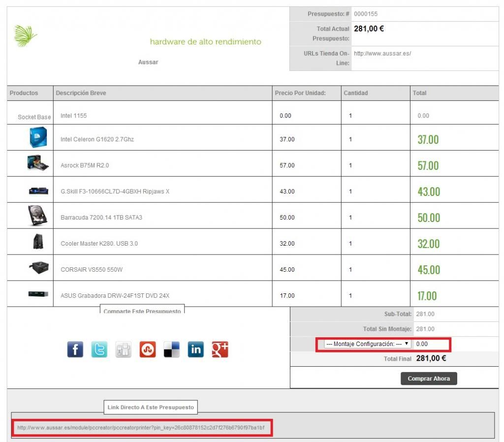Select the Barracuda 7200.14 1TB SATA3 description

[101, 217]
